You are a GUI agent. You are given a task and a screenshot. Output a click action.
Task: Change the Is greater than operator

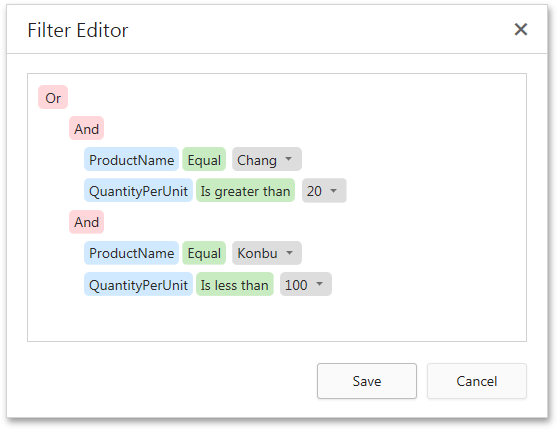click(x=246, y=191)
